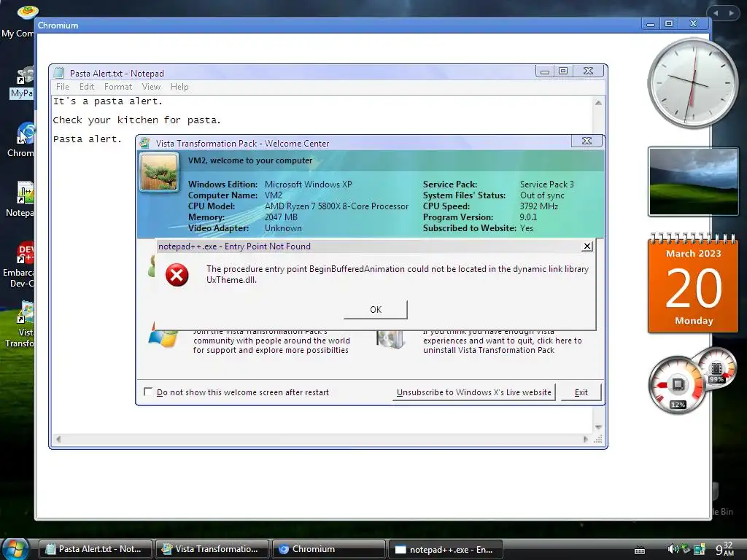Click the on-screen keyboard tray icon
The width and height of the screenshot is (747, 560).
640,550
